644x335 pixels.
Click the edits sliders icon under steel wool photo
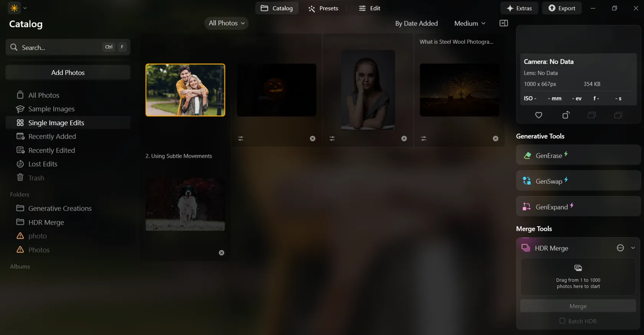pyautogui.click(x=424, y=138)
